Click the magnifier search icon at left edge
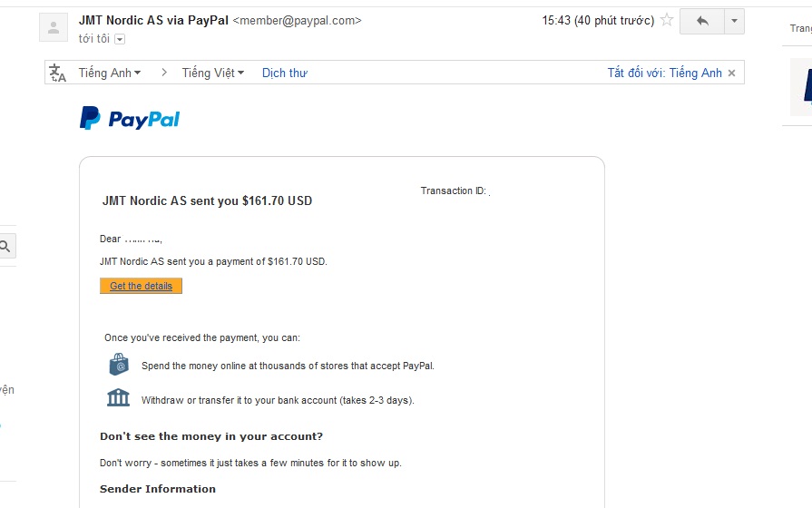The height and width of the screenshot is (508, 812). tap(5, 246)
